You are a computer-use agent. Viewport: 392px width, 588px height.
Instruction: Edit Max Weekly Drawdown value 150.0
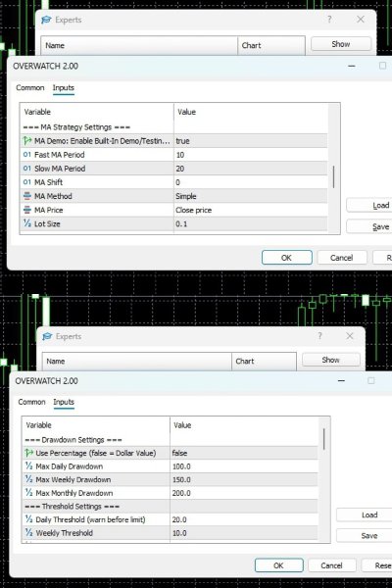pyautogui.click(x=244, y=479)
